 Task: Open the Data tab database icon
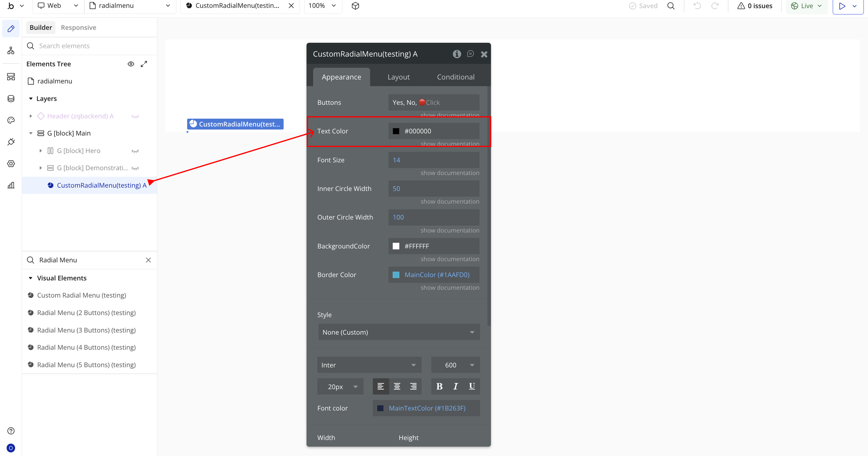tap(11, 98)
